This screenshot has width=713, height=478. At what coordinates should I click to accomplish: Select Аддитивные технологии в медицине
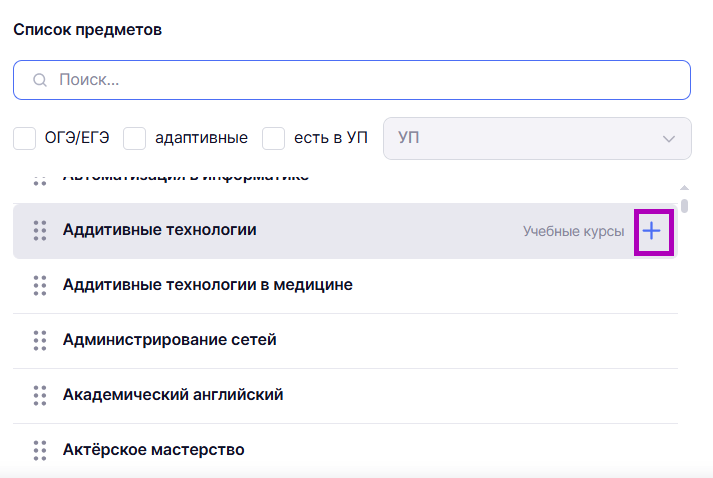coord(345,286)
